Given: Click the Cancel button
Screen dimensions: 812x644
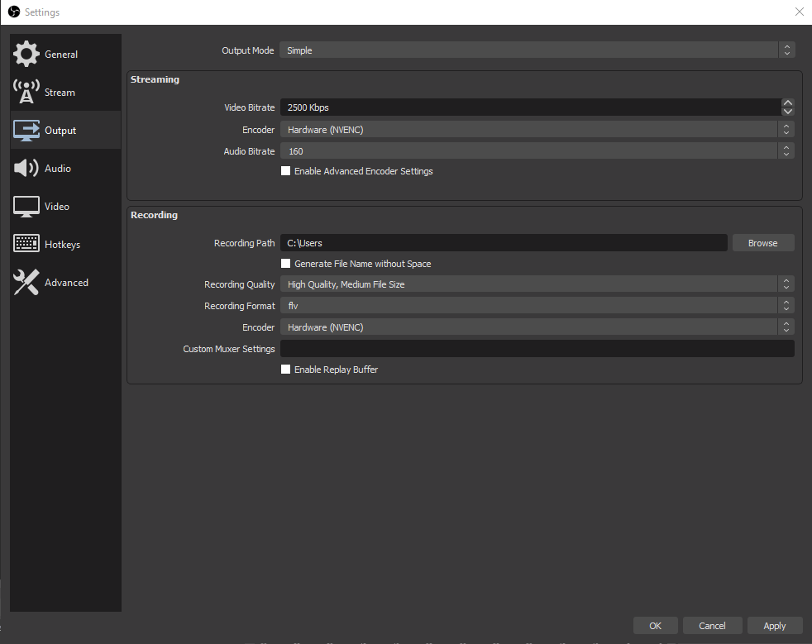Looking at the screenshot, I should click(712, 626).
